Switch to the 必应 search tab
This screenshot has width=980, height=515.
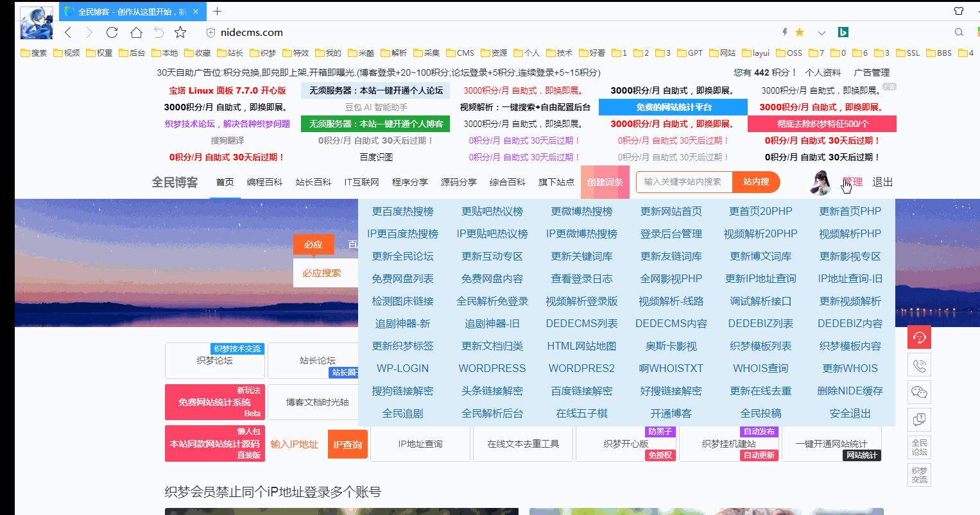point(314,244)
